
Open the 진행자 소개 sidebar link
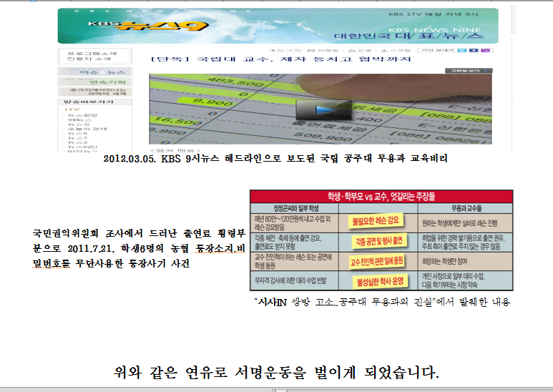[89, 59]
